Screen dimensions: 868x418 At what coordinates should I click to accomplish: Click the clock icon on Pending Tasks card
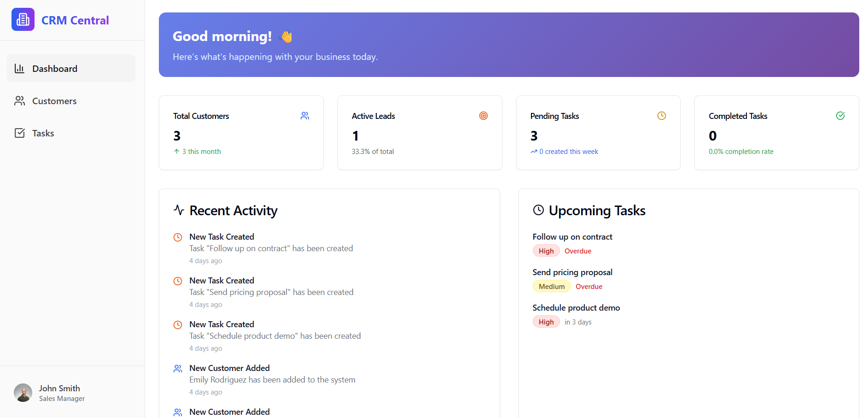661,116
